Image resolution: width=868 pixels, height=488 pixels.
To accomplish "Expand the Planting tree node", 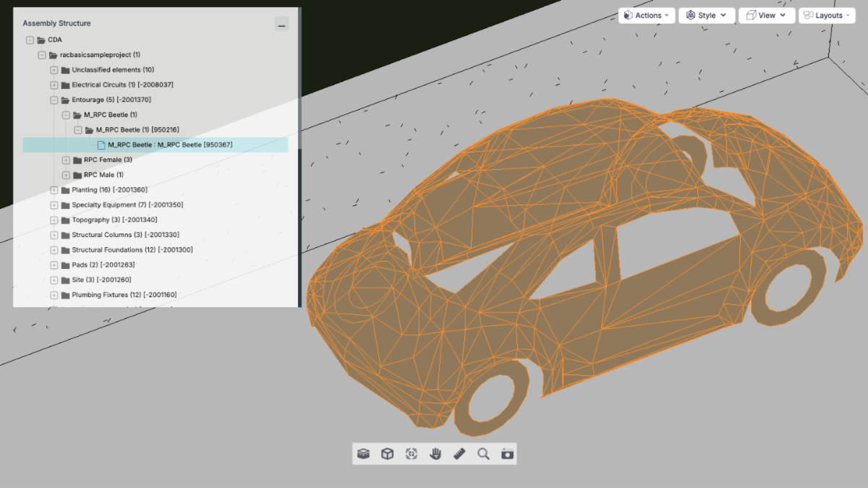I will click(x=54, y=190).
